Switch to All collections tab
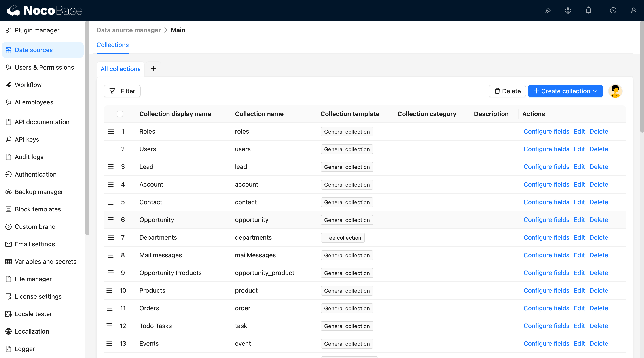The height and width of the screenshot is (358, 644). 121,69
